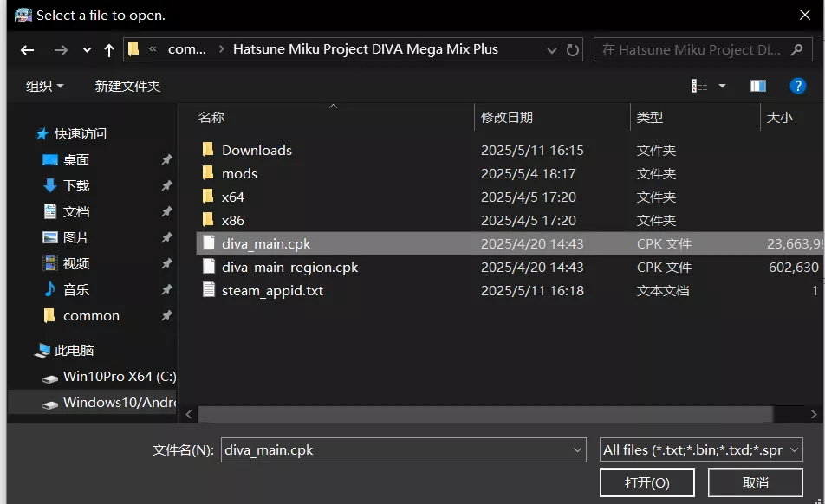Open the view options dropdown arrow
The image size is (825, 504).
click(x=723, y=86)
